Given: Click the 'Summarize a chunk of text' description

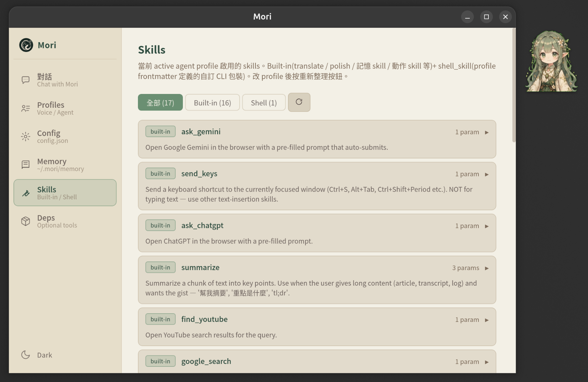Looking at the screenshot, I should [x=311, y=288].
